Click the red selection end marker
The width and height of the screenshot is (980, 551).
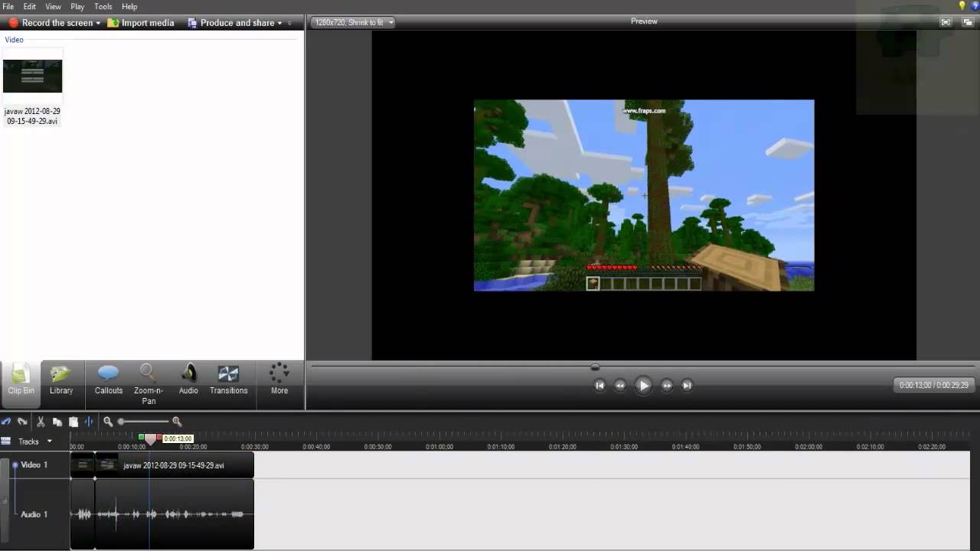(x=159, y=437)
